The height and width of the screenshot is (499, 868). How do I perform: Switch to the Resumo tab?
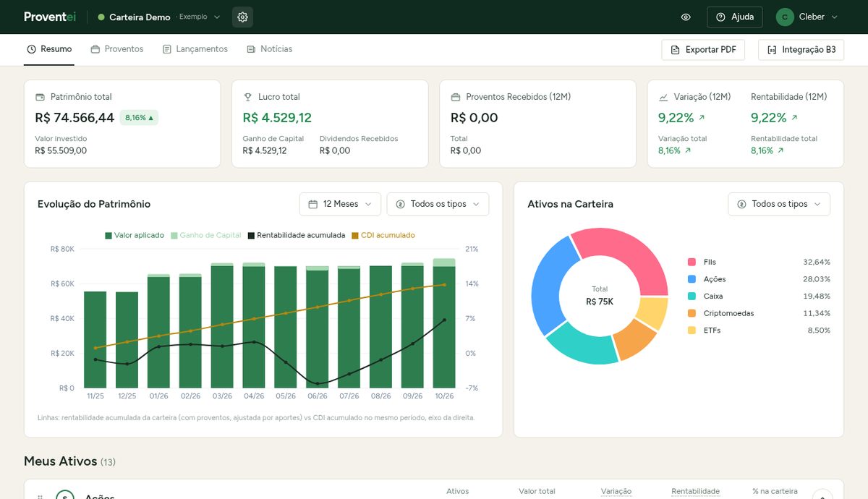pos(49,49)
